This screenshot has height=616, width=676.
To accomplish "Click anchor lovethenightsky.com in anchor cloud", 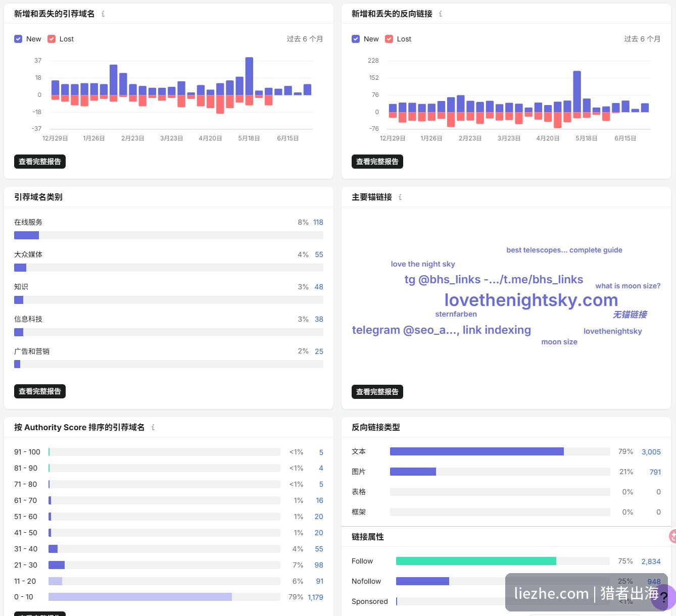I will tap(531, 300).
